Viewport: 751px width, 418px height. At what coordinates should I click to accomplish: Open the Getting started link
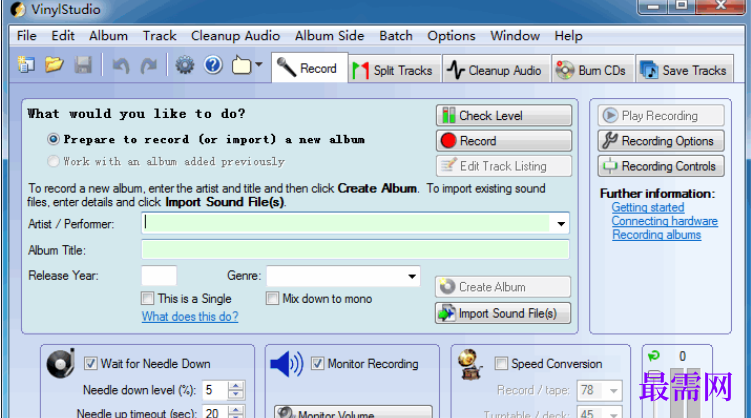[x=648, y=207]
